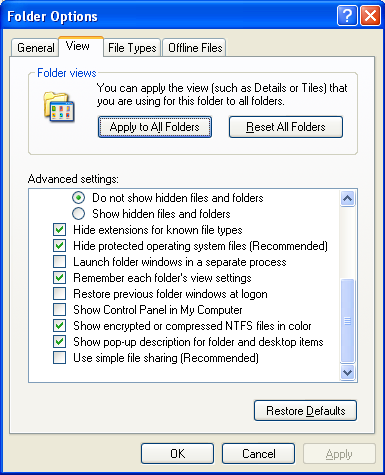
Task: Check Show Control Panel in My Computer
Action: point(59,310)
